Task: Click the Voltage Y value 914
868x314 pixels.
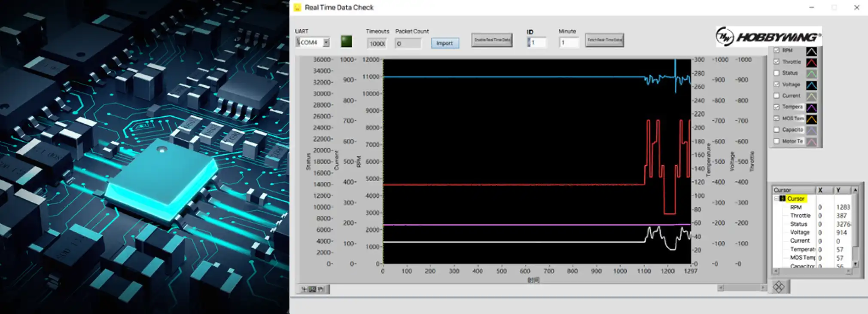Action: (841, 232)
